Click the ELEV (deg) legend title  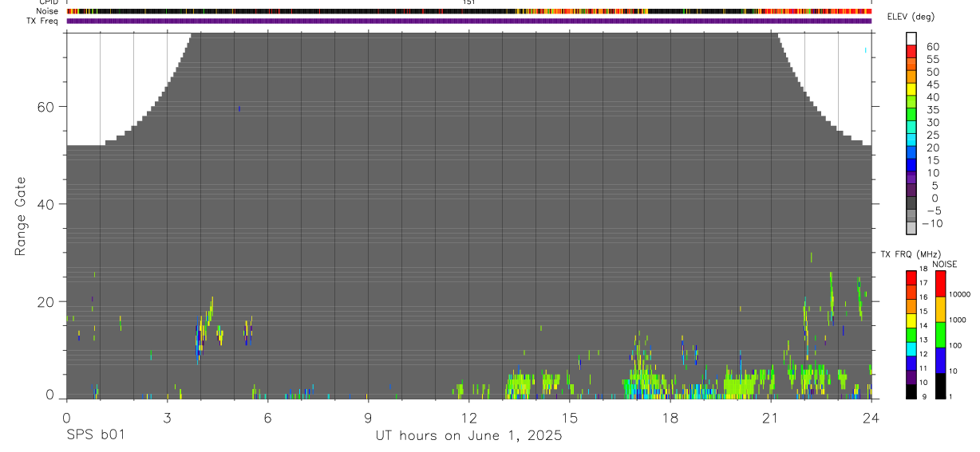[911, 17]
